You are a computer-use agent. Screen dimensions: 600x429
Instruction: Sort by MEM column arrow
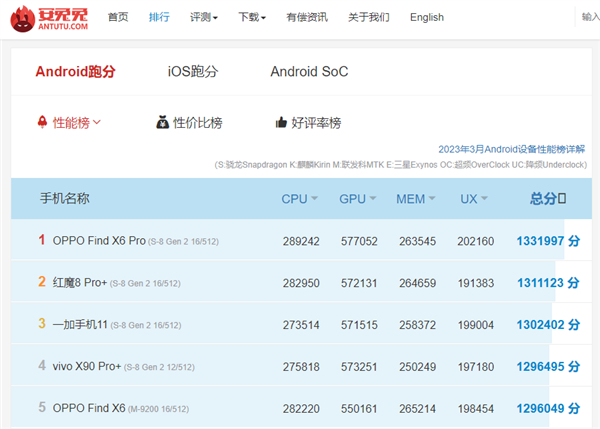click(432, 198)
